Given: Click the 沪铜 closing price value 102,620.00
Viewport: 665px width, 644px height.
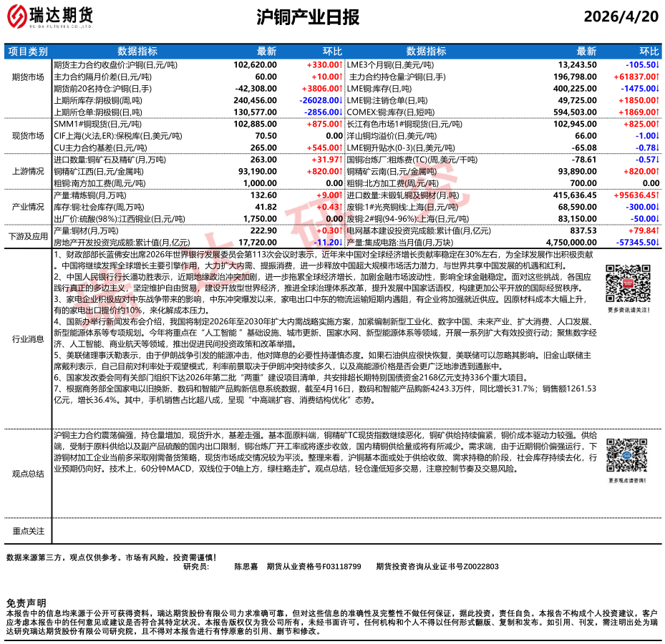Looking at the screenshot, I should (x=255, y=64).
